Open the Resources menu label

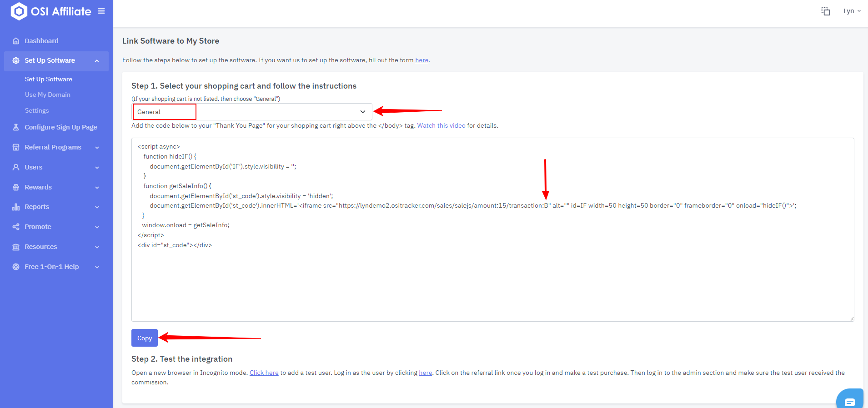tap(41, 247)
